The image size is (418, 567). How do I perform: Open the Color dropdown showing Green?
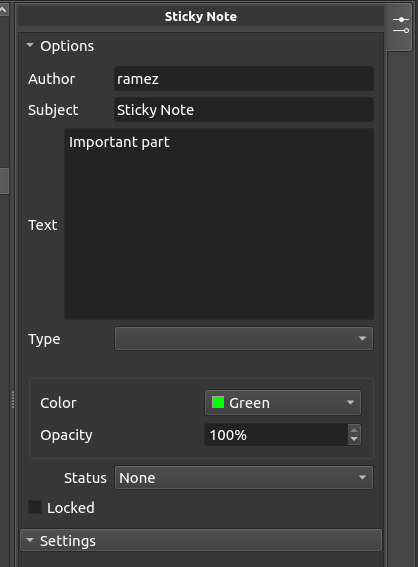click(283, 402)
